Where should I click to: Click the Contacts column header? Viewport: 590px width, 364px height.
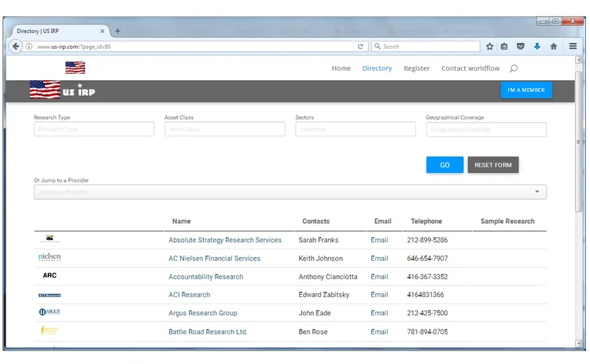pos(315,221)
